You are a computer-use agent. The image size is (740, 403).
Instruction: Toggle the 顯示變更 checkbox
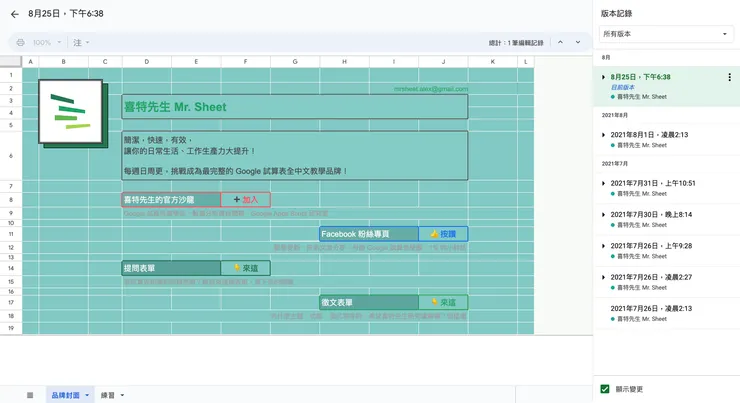click(605, 389)
